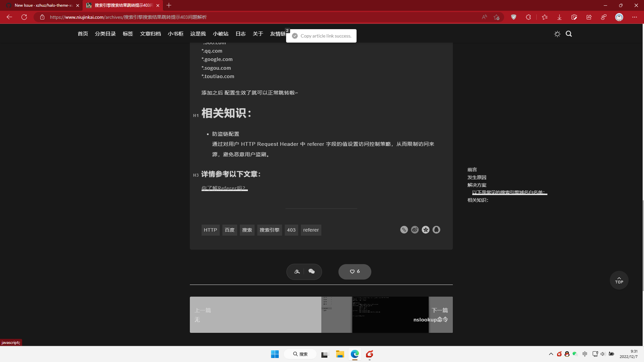Viewport: 644px width, 362px height.
Task: Click the Windows taskbar search box
Action: pos(300,354)
